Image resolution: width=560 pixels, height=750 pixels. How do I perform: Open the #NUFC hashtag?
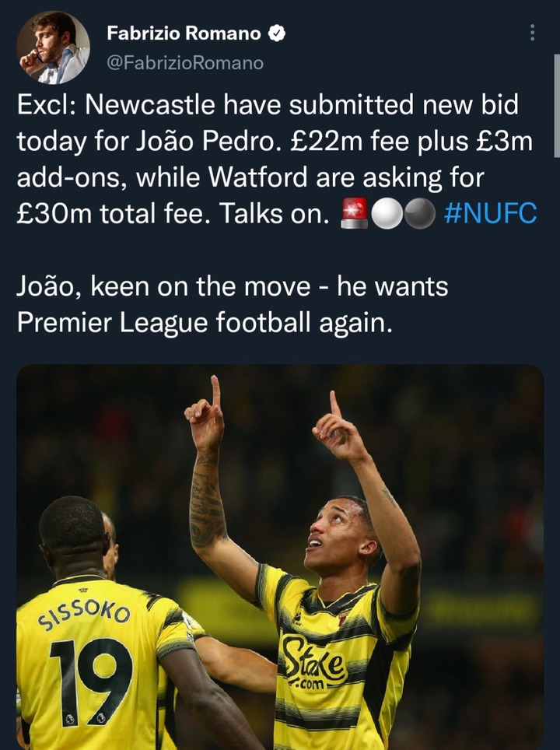point(491,213)
